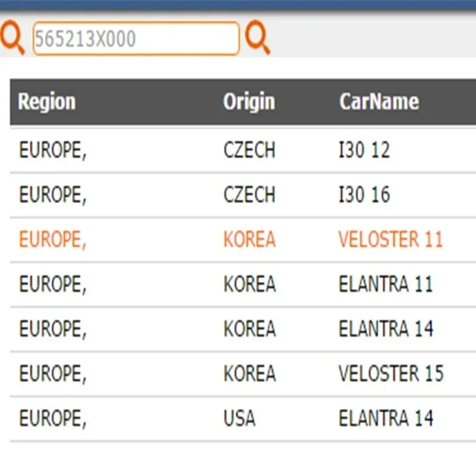Screen dimensions: 476x476
Task: Focus the 565213X000 part number search field
Action: tap(136, 39)
